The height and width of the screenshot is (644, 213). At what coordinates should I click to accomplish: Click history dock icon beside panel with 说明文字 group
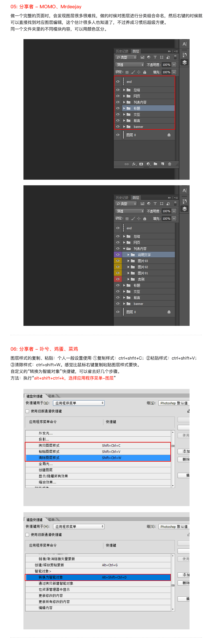[184, 201]
